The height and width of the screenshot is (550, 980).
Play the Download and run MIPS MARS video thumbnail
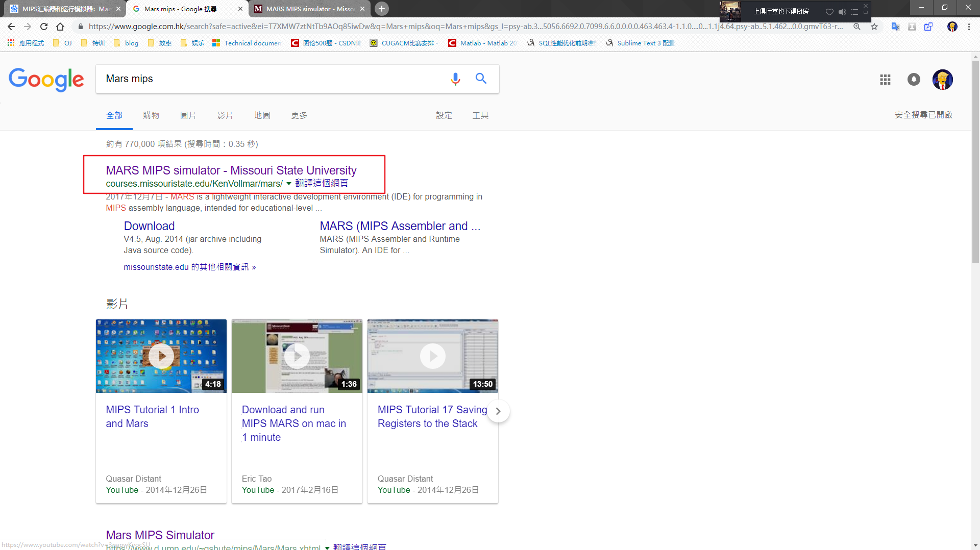(297, 356)
